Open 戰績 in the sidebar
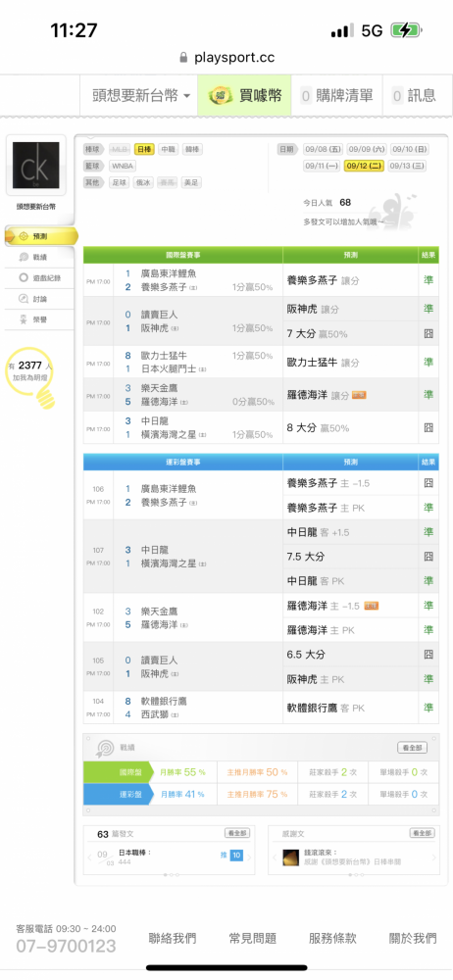453x980 pixels. tap(39, 257)
